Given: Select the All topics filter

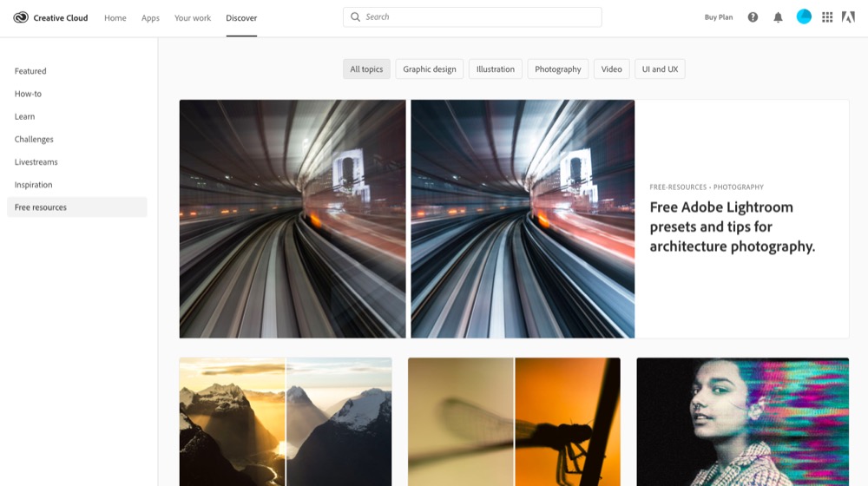Looking at the screenshot, I should pos(366,69).
